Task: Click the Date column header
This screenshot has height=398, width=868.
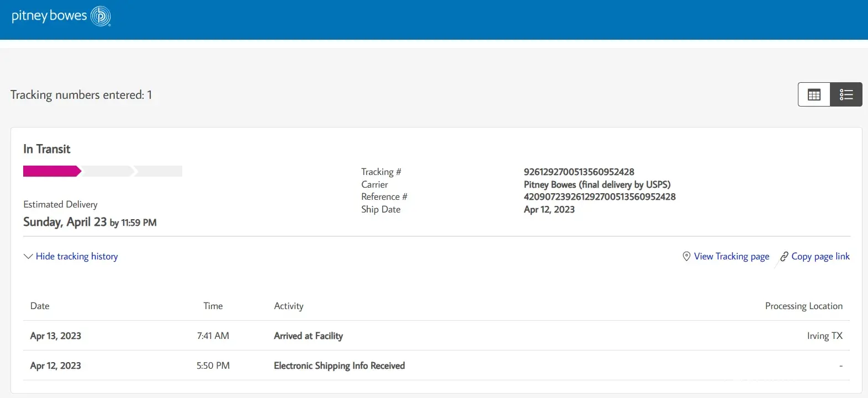Action: click(x=40, y=306)
